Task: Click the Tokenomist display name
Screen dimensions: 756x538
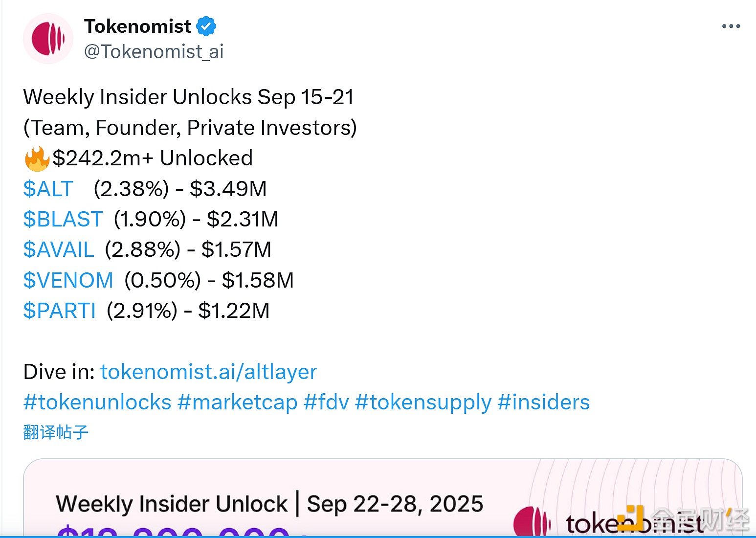Action: [x=137, y=26]
